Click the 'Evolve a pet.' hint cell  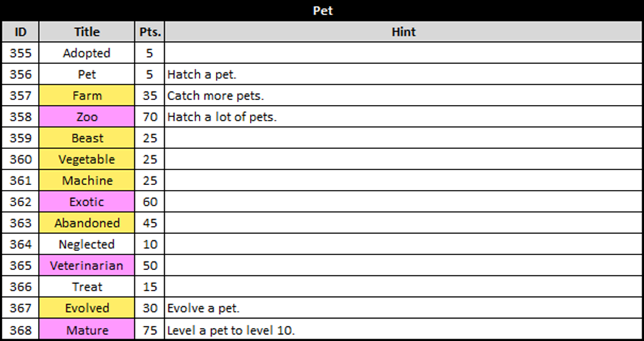403,308
